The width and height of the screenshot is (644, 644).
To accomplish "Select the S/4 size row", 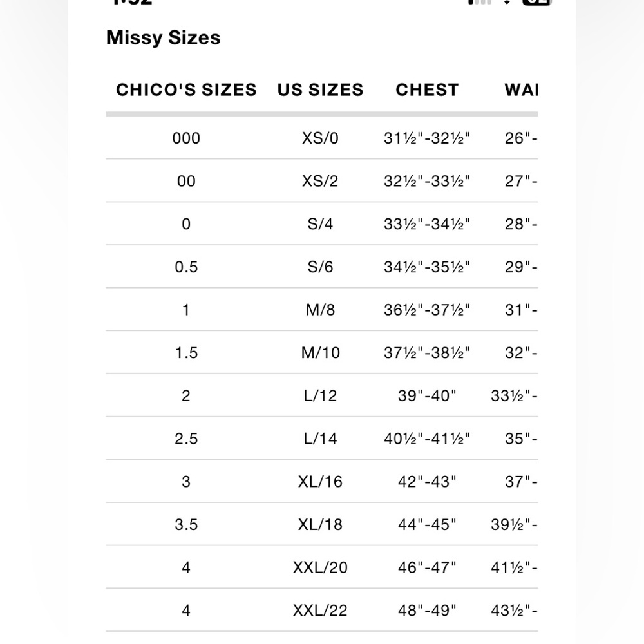I will pos(322,224).
